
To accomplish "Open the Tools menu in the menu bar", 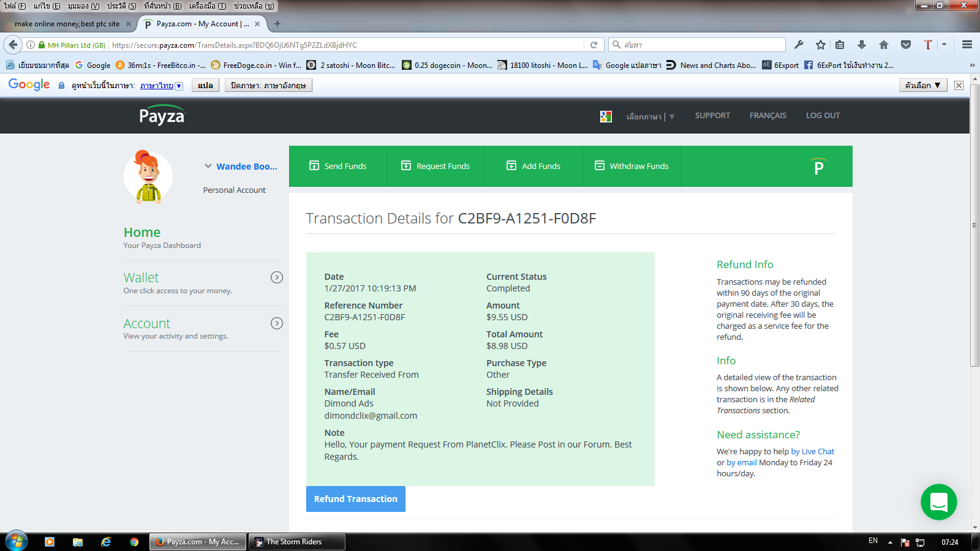I will (207, 6).
